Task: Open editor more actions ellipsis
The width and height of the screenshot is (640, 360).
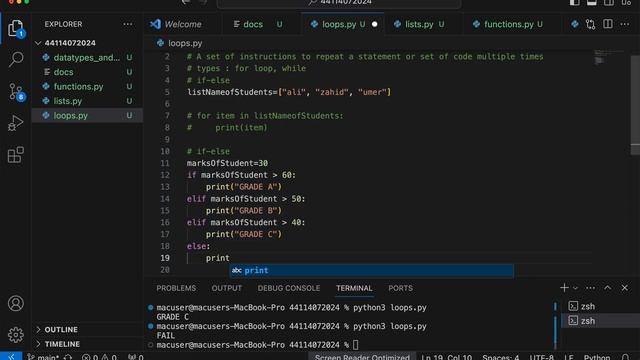Action: (x=624, y=24)
